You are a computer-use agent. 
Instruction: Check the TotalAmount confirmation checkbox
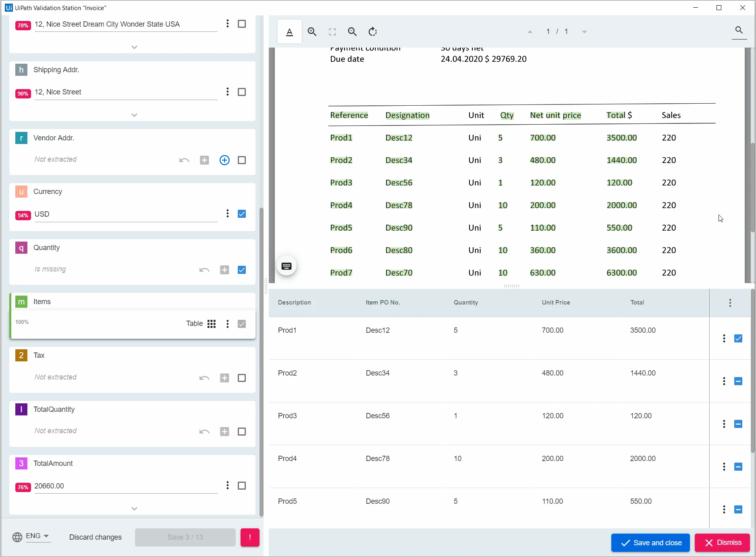coord(242,486)
